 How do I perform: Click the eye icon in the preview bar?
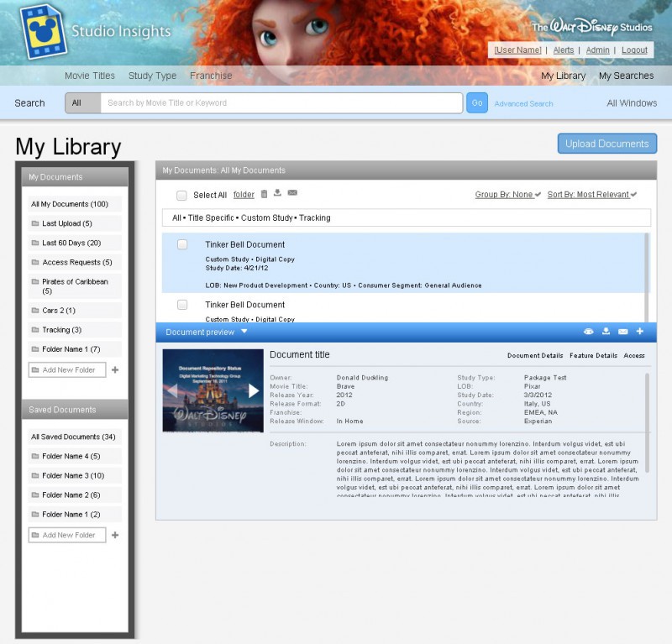tap(589, 332)
